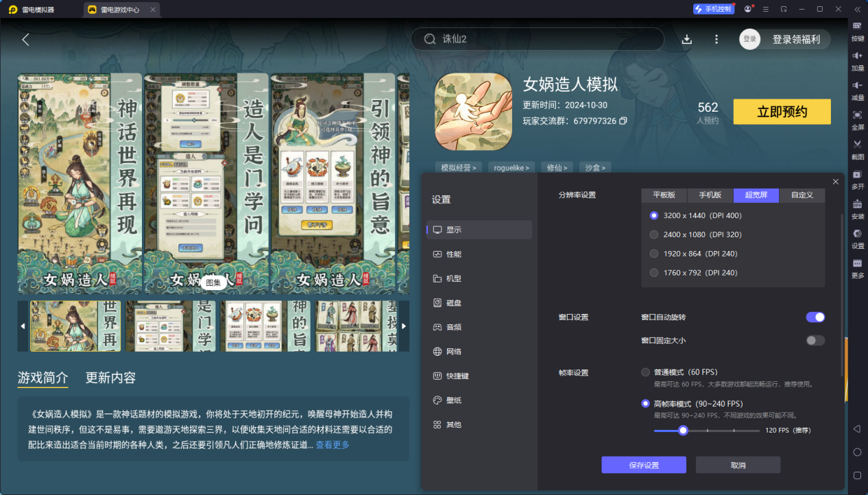
Task: Click the back arrow in game center
Action: coord(26,39)
